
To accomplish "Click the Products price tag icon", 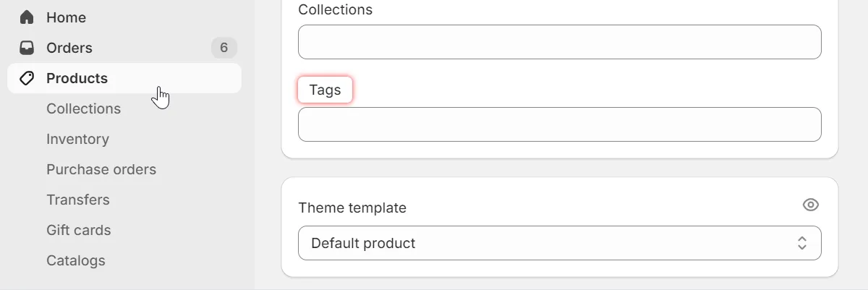I will point(27,78).
